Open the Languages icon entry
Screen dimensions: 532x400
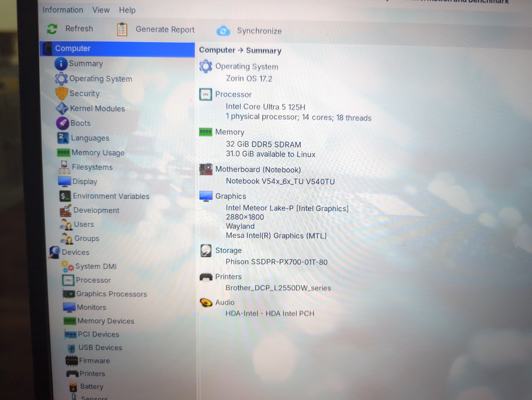(63, 138)
